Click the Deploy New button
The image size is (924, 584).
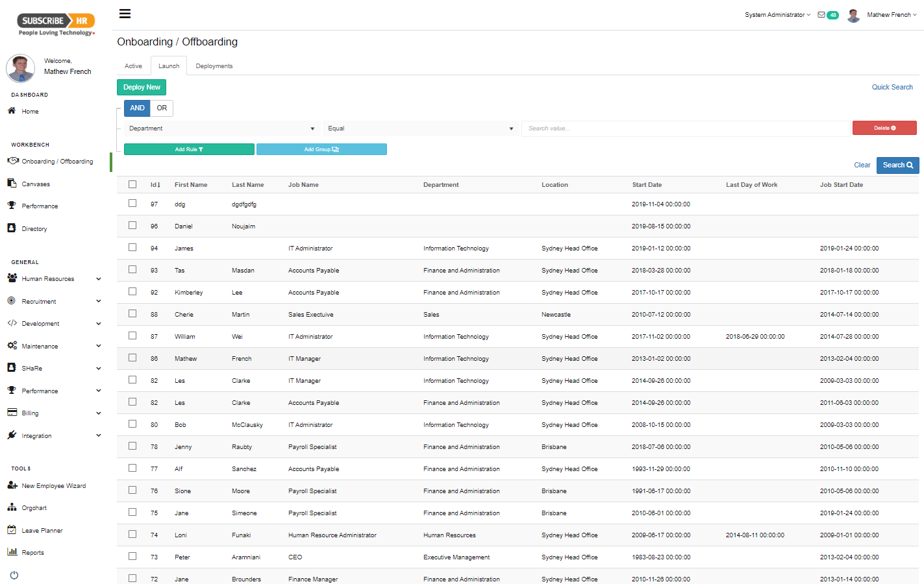[x=142, y=86]
